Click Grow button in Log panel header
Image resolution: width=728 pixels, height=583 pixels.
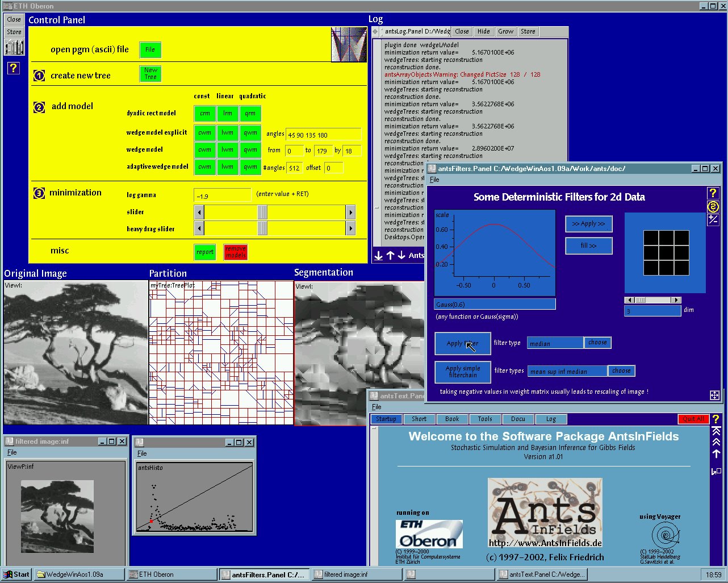[505, 32]
